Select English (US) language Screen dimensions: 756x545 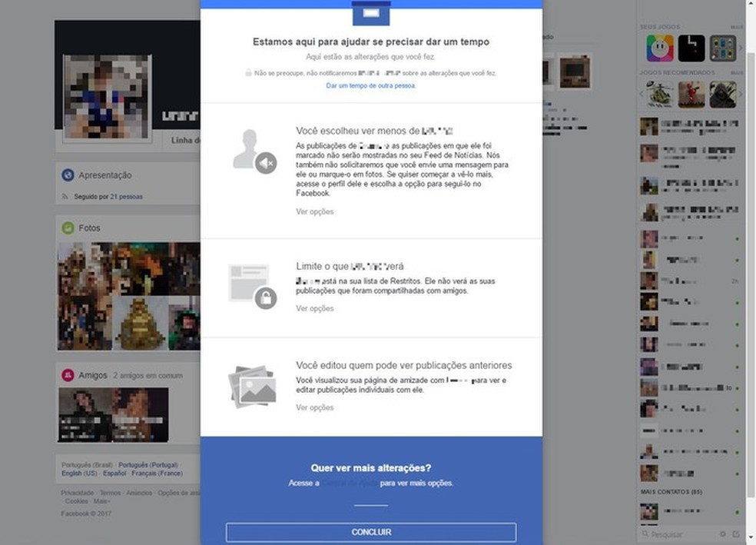pos(80,474)
